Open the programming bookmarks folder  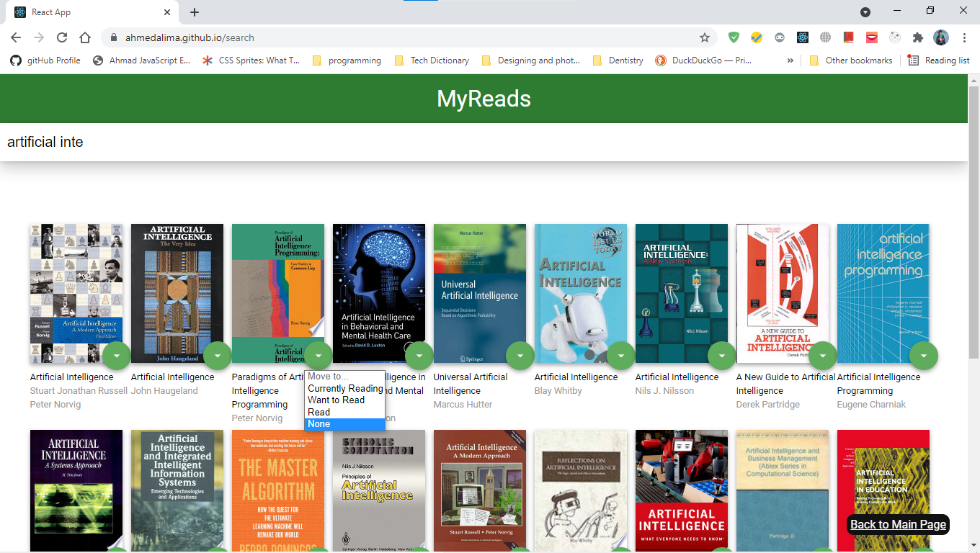347,60
